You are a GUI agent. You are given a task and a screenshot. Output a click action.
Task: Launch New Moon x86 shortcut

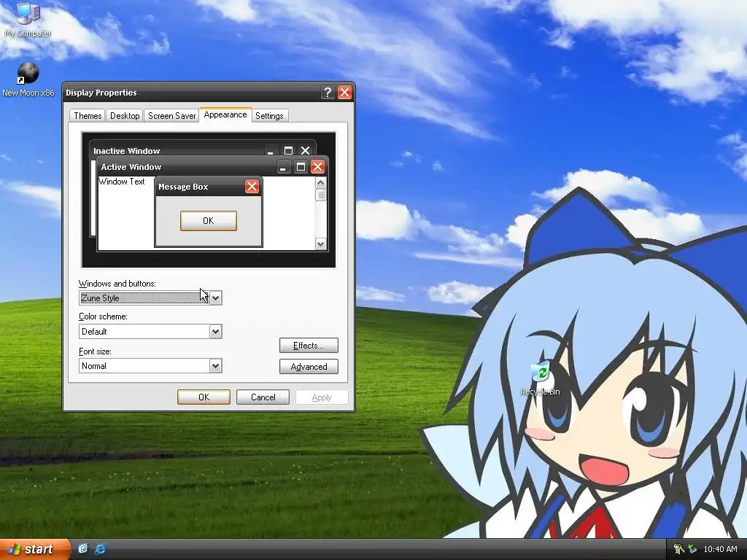[28, 79]
